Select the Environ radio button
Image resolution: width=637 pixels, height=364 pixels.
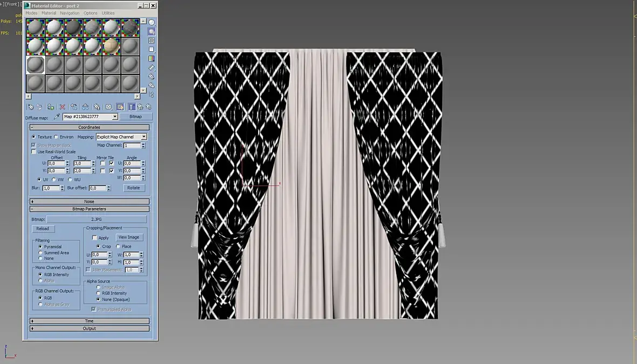56,137
